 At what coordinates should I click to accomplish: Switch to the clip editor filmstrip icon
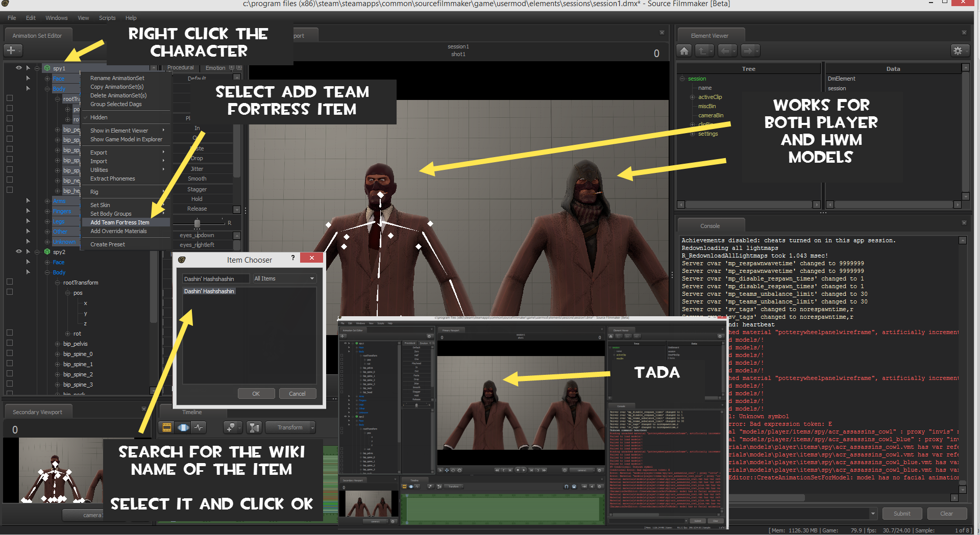pyautogui.click(x=167, y=427)
